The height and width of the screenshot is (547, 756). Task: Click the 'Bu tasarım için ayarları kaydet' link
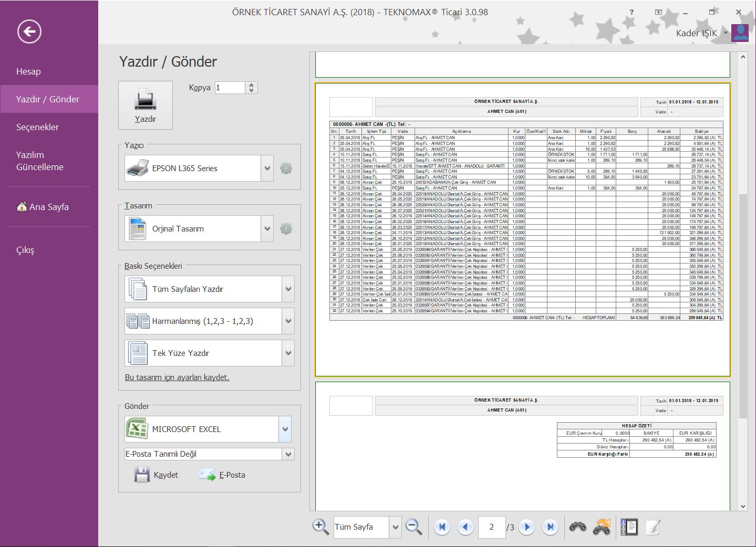pyautogui.click(x=177, y=377)
